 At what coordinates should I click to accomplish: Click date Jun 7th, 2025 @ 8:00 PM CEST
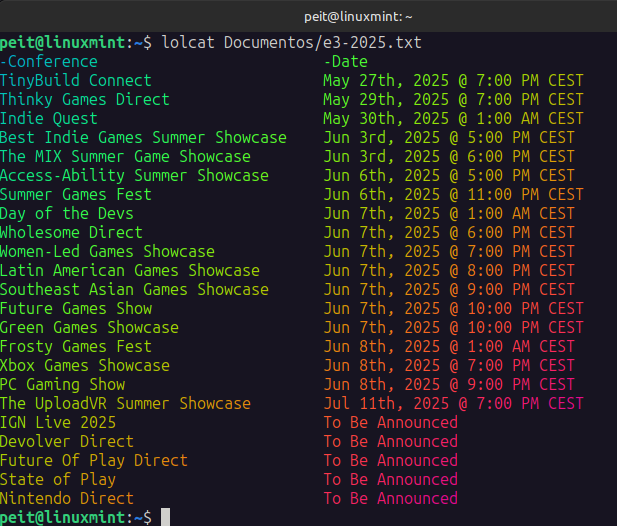(x=449, y=271)
